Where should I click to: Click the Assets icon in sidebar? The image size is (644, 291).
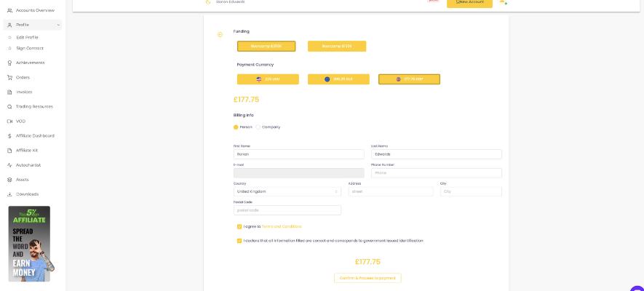[9, 180]
